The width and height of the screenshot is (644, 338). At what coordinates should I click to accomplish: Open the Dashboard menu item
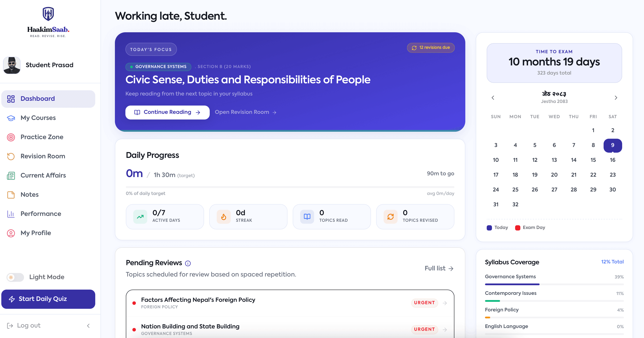pyautogui.click(x=48, y=99)
